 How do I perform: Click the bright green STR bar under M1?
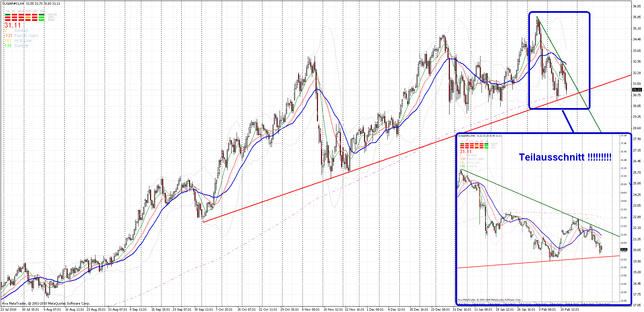point(41,18)
